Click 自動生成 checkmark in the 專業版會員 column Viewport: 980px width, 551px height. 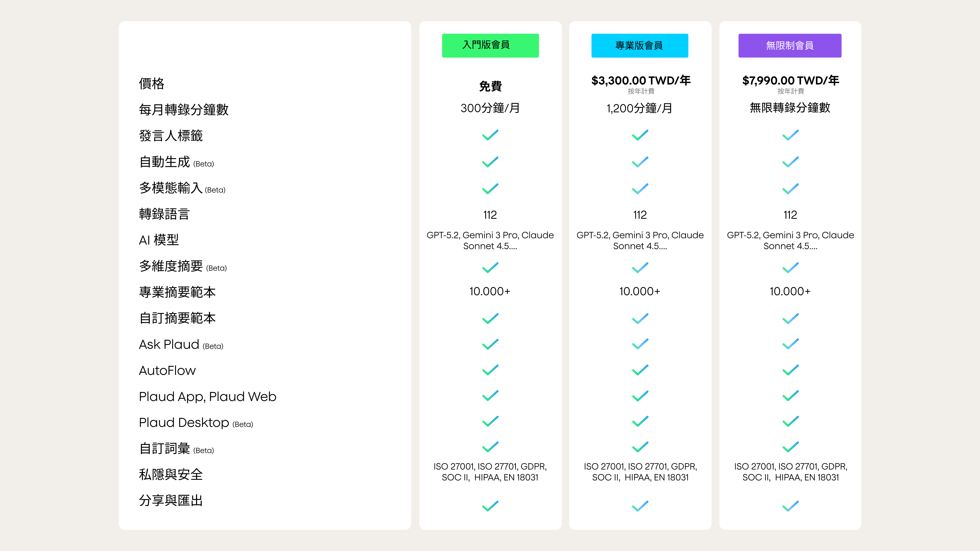[640, 162]
